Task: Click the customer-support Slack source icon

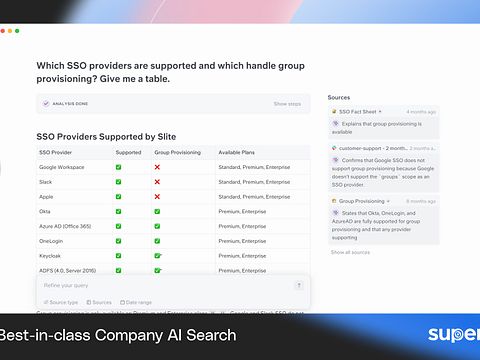Action: click(x=334, y=148)
